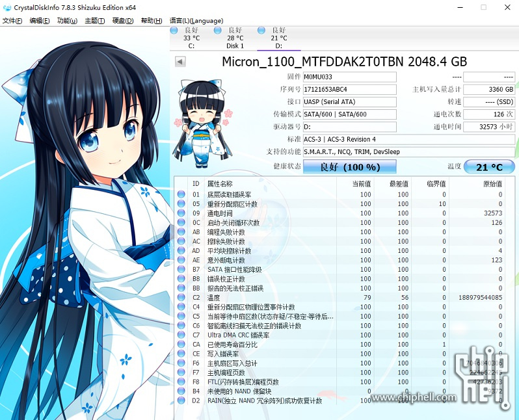Open the 编辑(E) menu
Screen dimensions: 519x420
pos(40,21)
